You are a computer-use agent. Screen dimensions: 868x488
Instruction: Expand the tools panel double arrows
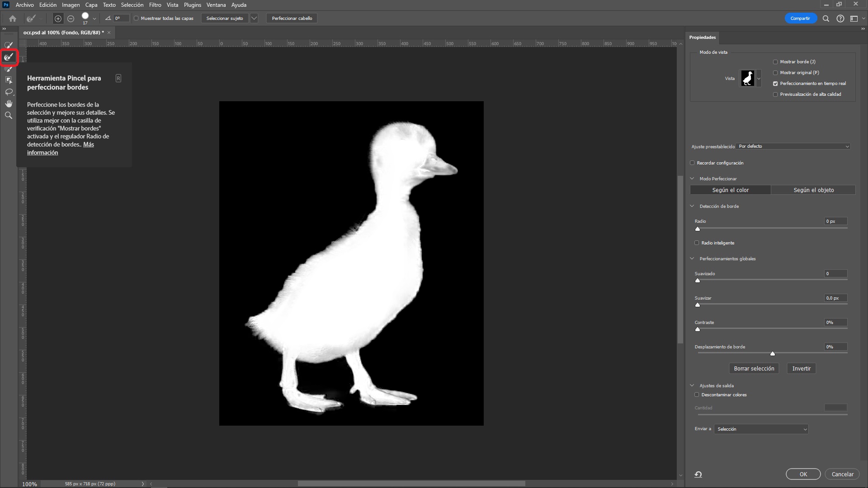click(x=5, y=28)
